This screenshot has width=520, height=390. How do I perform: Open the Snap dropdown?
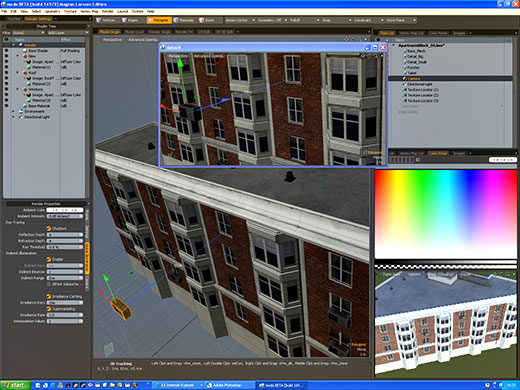[337, 20]
